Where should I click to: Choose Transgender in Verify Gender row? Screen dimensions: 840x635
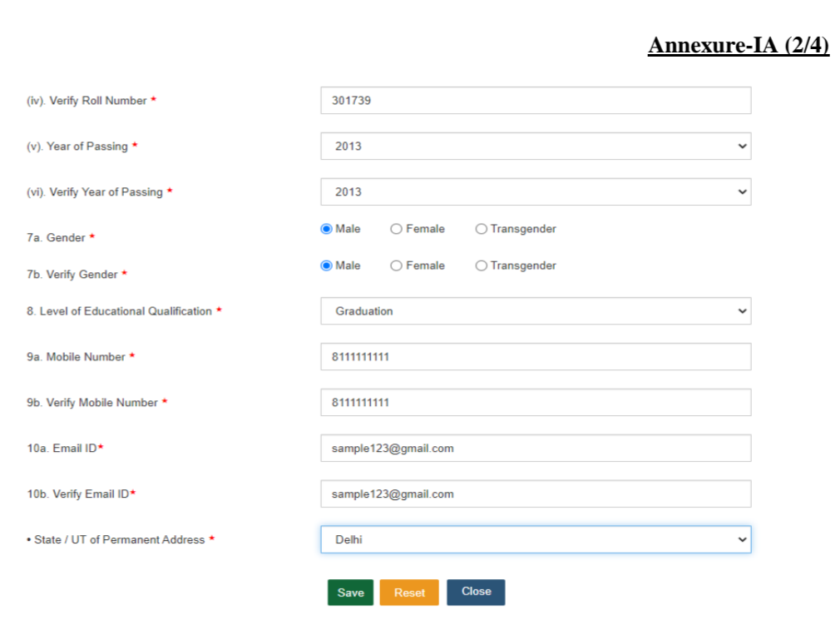[x=481, y=265]
